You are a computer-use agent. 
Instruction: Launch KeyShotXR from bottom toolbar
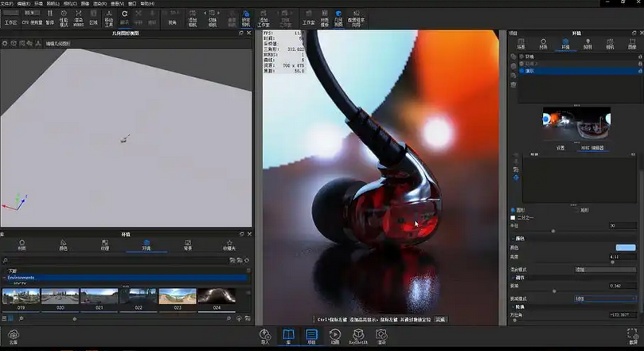pyautogui.click(x=359, y=335)
